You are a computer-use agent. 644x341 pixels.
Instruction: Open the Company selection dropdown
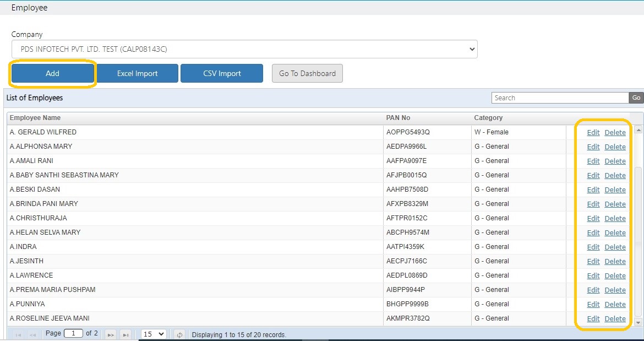(244, 49)
